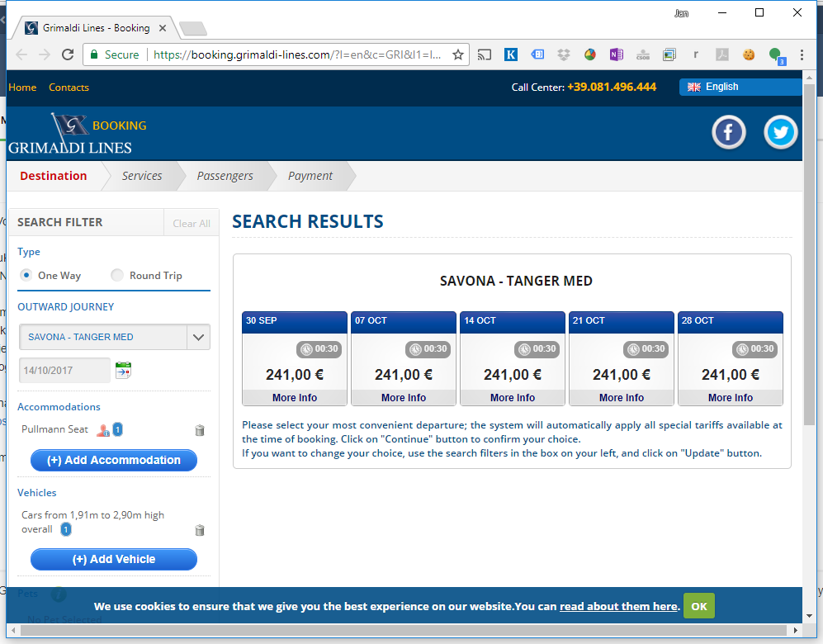
Task: Expand the Savona - Tanger Med route dropdown
Action: coord(198,337)
